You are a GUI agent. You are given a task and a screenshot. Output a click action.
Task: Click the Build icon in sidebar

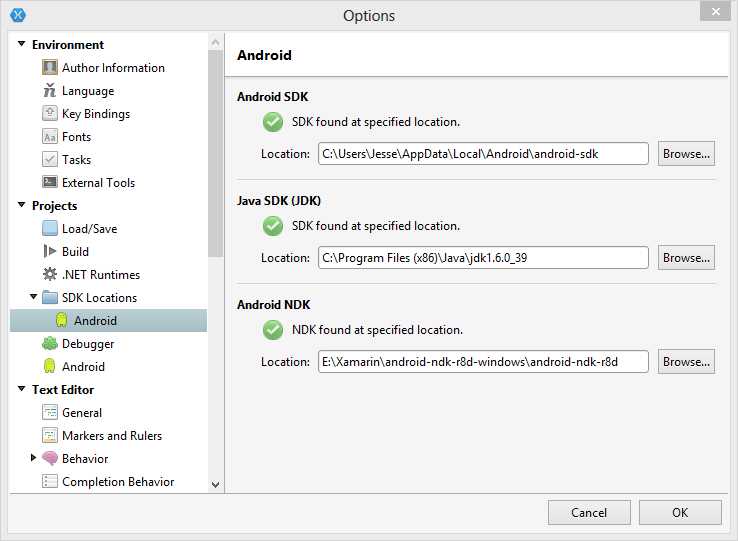pyautogui.click(x=50, y=252)
